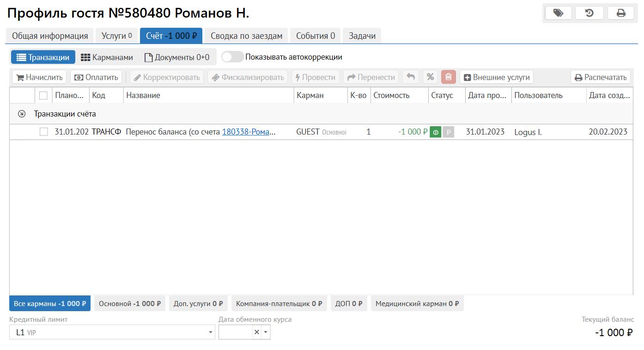Image resolution: width=644 pixels, height=350 pixels.
Task: Click the Распечатать button
Action: [601, 77]
